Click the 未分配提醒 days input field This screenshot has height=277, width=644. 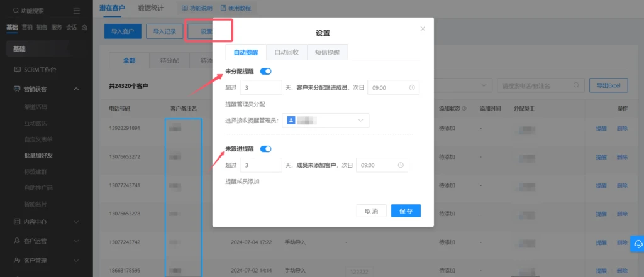coord(261,87)
